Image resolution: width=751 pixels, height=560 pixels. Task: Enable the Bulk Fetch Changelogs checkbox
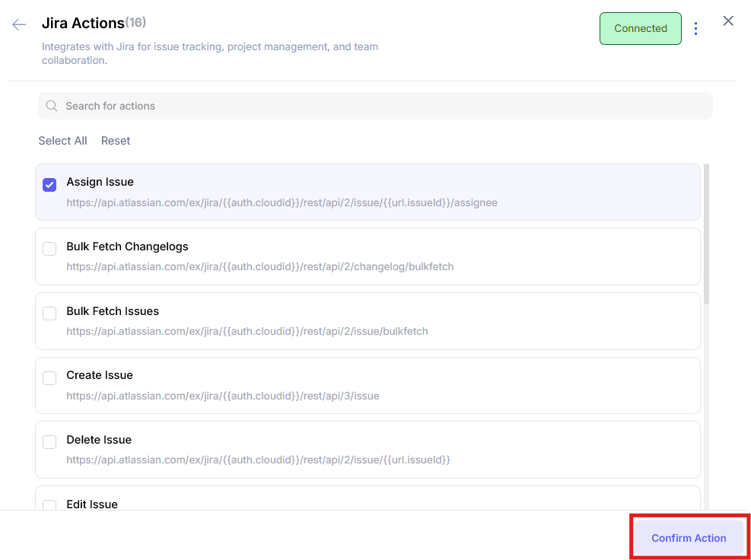(x=49, y=249)
